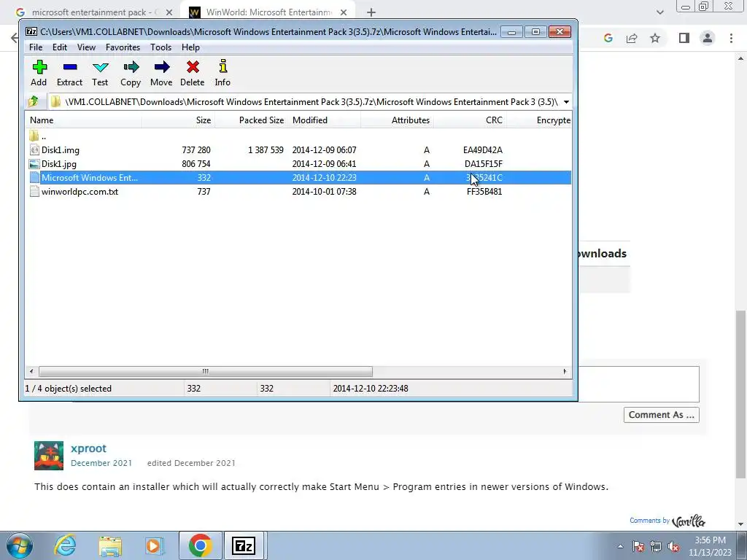Open the View menu
Screen dimensions: 747x560
[x=86, y=47]
